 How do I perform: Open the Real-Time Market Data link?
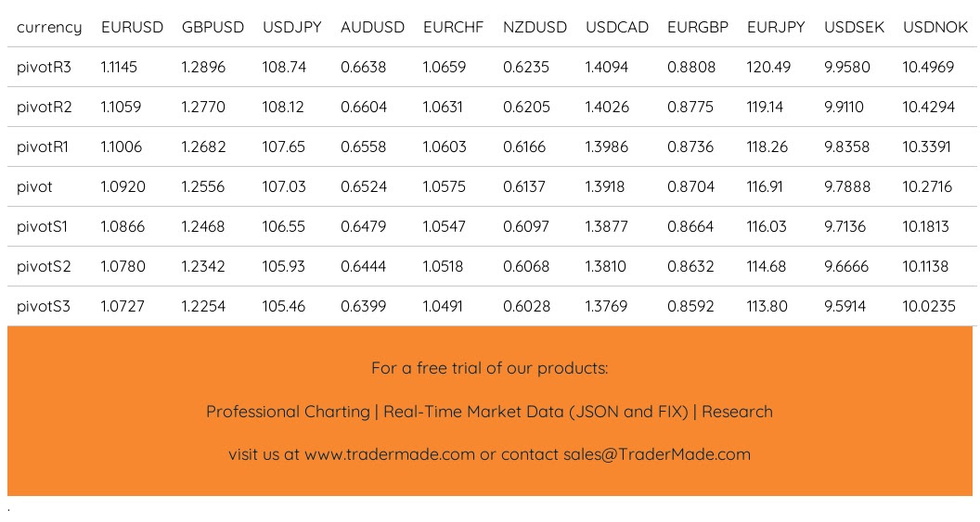536,412
